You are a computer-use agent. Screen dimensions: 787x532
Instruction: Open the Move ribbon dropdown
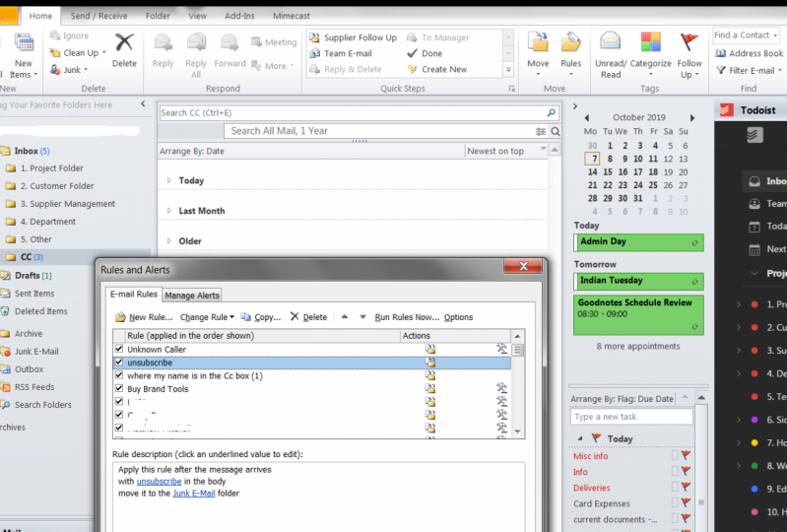538,74
